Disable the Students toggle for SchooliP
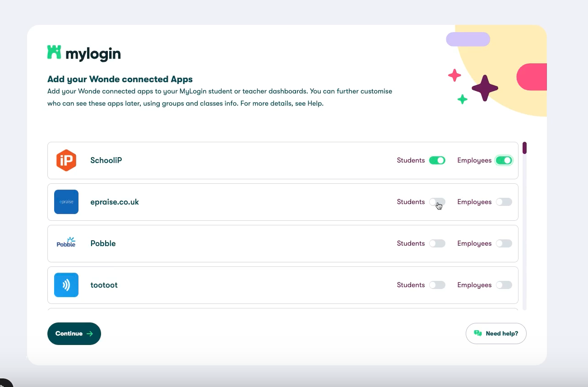 437,160
